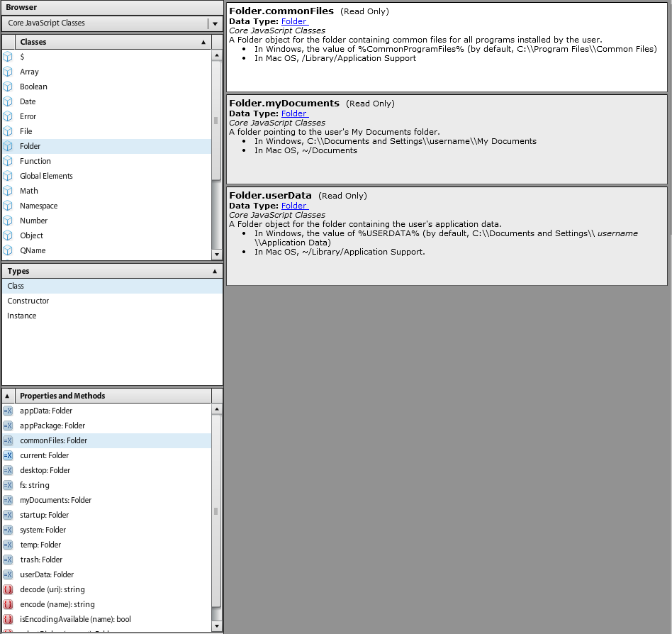The height and width of the screenshot is (634, 672).
Task: Select the Constructor type
Action: (x=112, y=301)
